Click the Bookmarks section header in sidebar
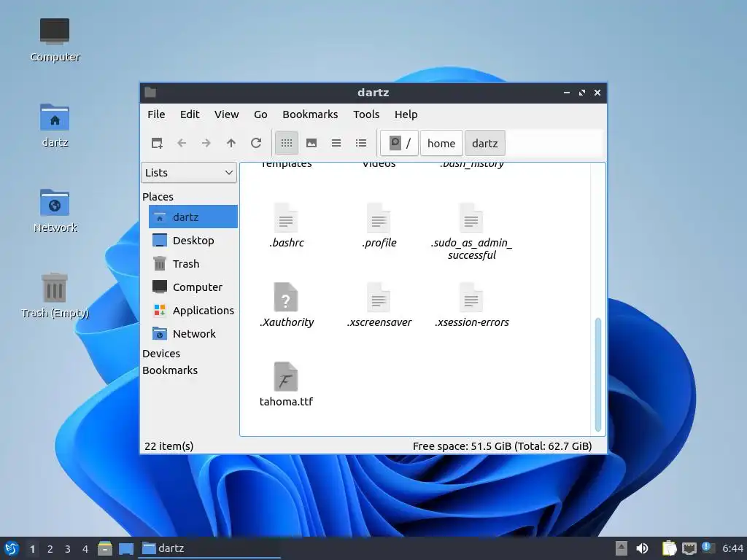This screenshot has width=747, height=560. 169,370
